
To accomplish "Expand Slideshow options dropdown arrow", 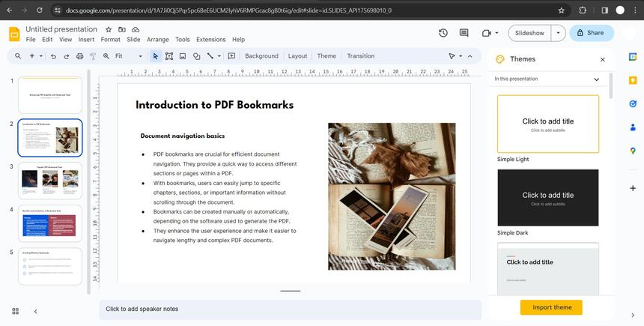I will (x=558, y=33).
